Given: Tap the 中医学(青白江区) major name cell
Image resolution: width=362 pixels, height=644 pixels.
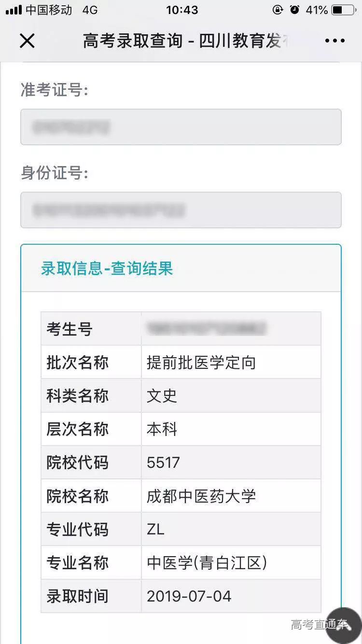Looking at the screenshot, I should click(231, 563).
